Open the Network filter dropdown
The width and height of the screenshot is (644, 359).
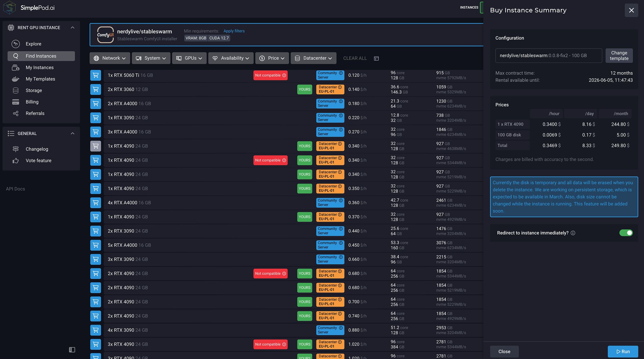110,58
